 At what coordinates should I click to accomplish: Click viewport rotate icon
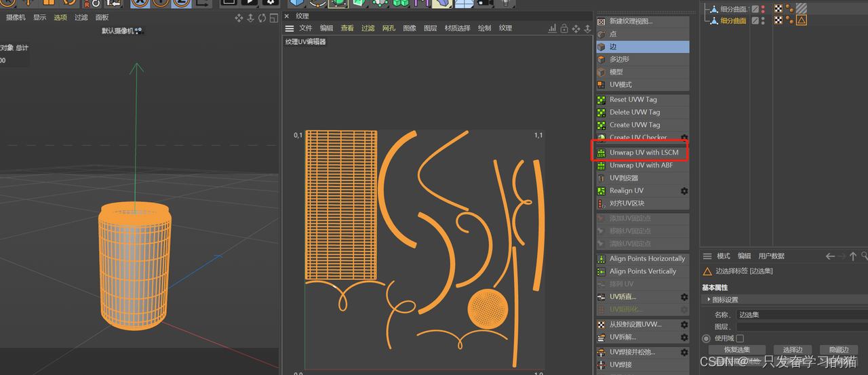point(262,18)
